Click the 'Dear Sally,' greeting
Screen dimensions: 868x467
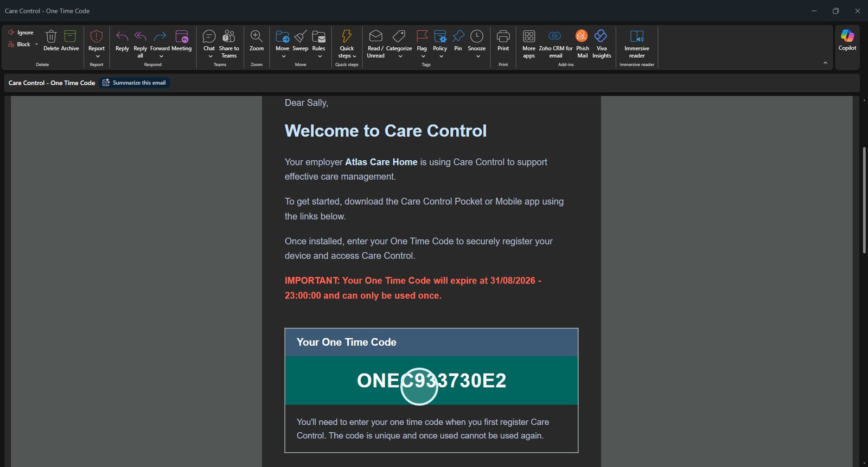[x=307, y=103]
